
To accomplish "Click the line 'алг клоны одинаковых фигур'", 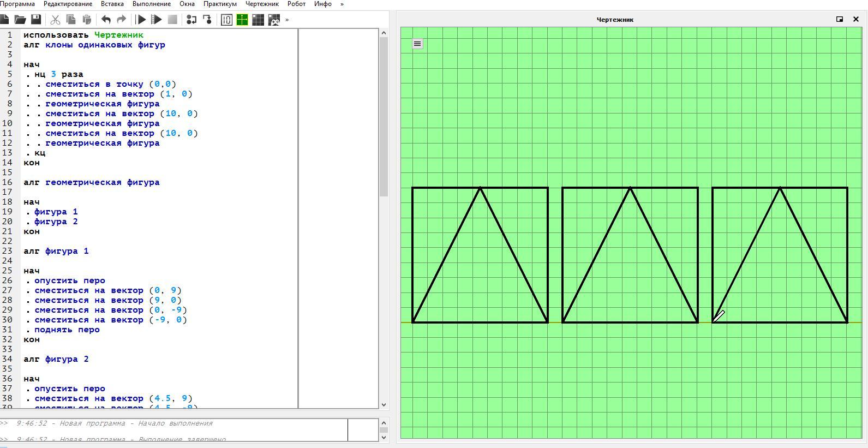I will [94, 45].
